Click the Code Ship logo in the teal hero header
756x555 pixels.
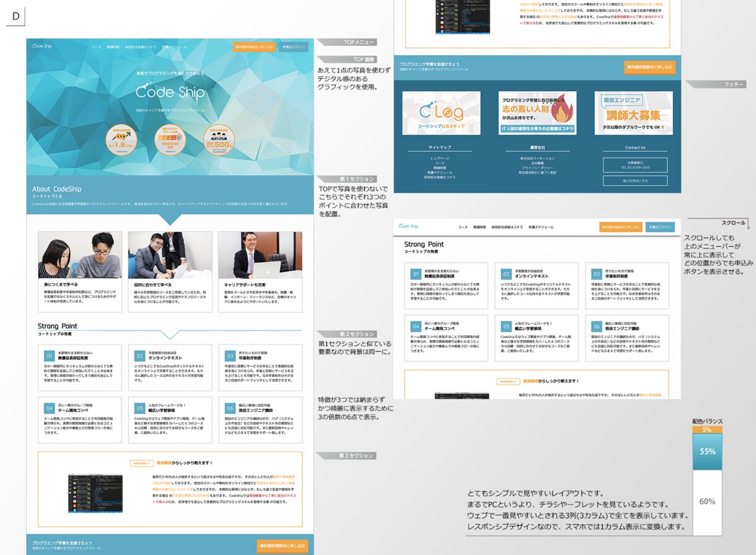point(42,46)
